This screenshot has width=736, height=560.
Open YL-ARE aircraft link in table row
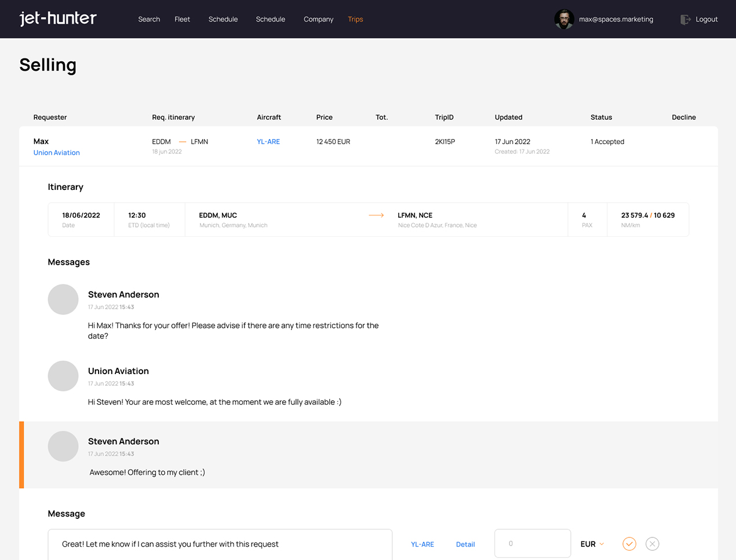(268, 142)
